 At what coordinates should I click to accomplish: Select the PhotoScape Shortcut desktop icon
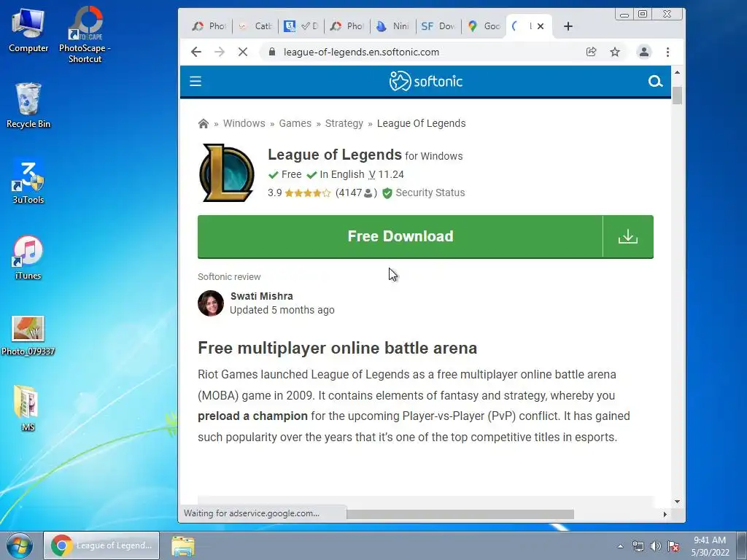click(x=85, y=35)
